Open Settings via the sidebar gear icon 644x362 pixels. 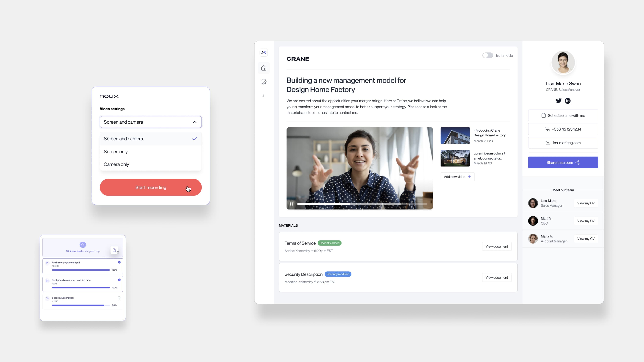point(263,82)
